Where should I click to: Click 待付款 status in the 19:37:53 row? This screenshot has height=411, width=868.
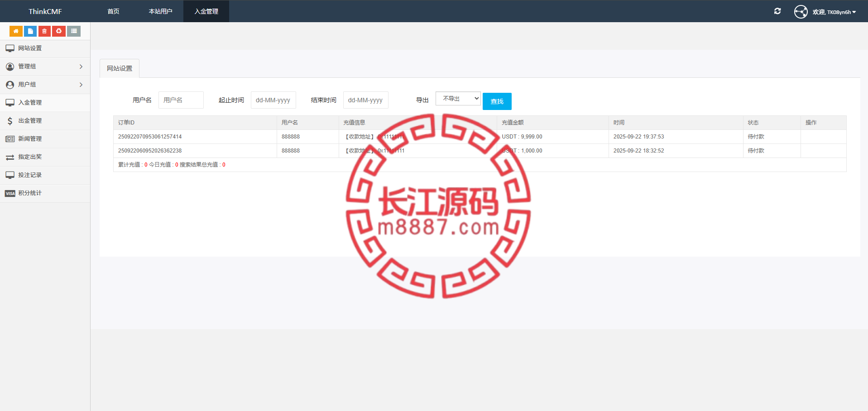756,137
